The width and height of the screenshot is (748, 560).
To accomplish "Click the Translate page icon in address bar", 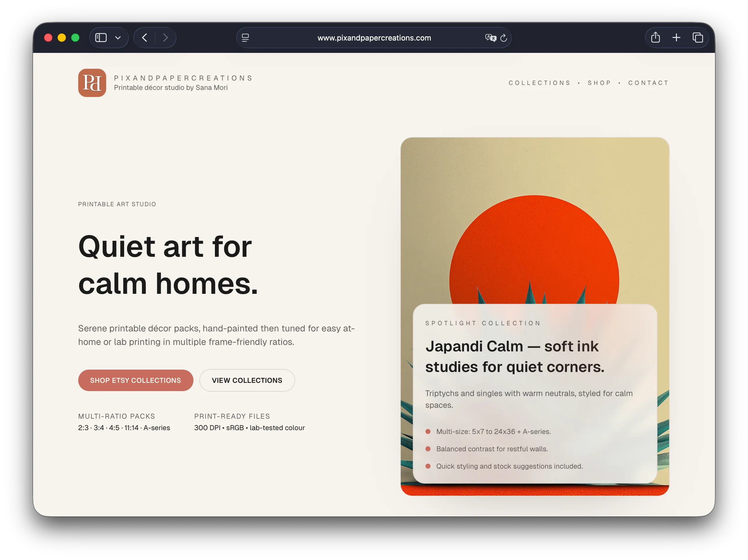I will tap(490, 38).
